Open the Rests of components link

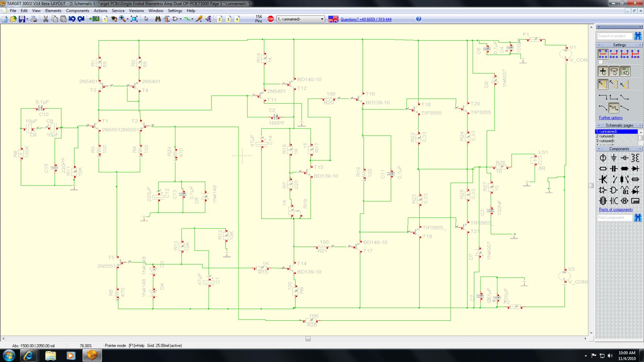click(x=615, y=210)
